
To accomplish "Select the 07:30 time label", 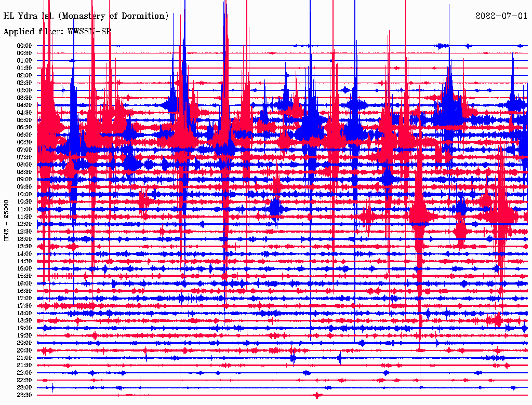I will pos(24,157).
